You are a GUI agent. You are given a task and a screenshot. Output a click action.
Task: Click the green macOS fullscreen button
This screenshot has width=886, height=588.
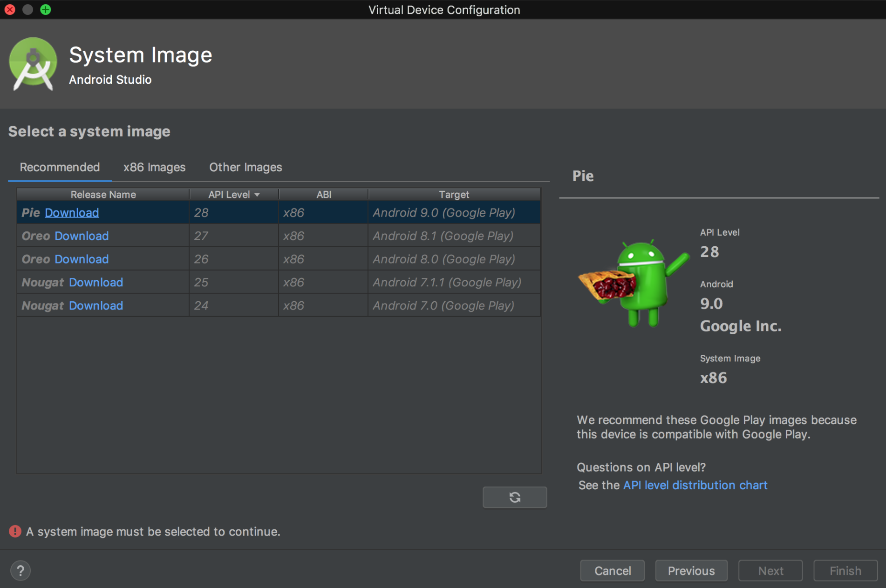pos(46,9)
